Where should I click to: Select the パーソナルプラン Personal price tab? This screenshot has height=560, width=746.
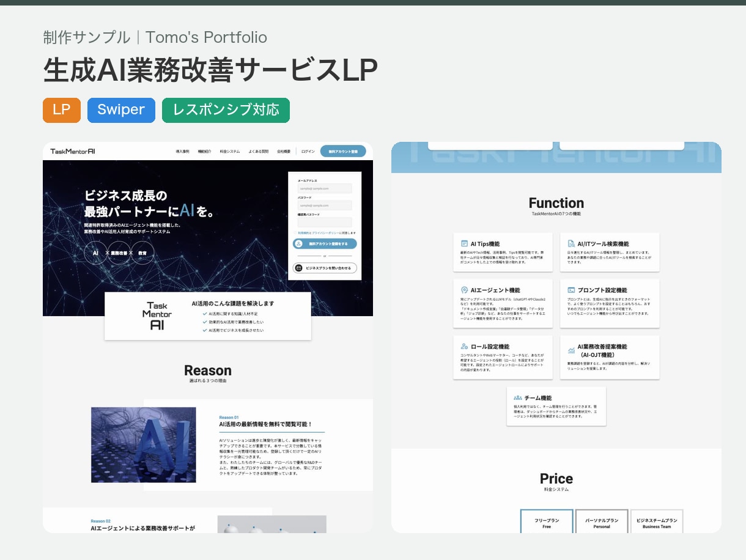point(602,521)
